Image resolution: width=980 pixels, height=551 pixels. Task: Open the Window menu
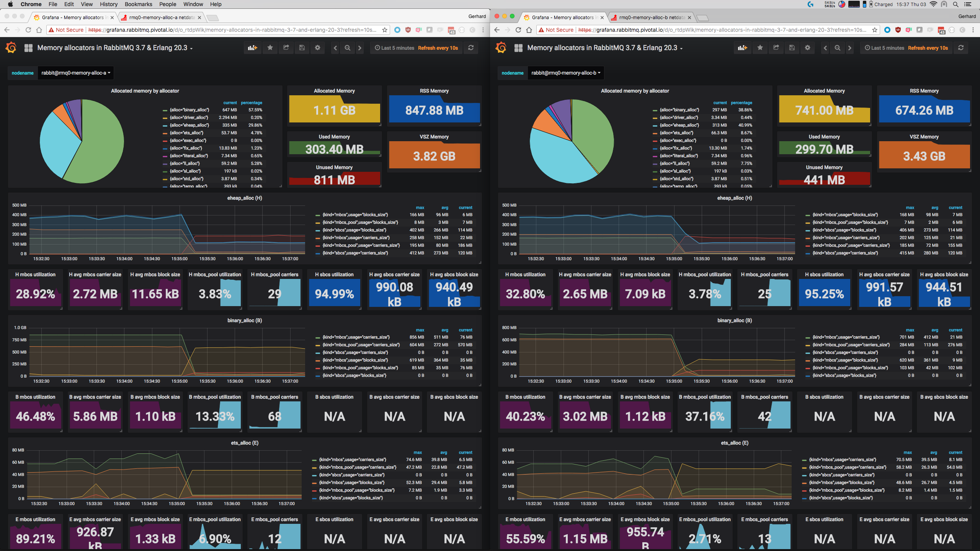click(193, 4)
